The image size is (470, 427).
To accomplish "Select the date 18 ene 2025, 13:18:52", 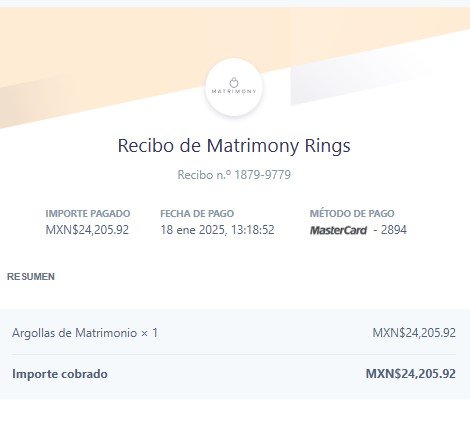I will [x=217, y=230].
